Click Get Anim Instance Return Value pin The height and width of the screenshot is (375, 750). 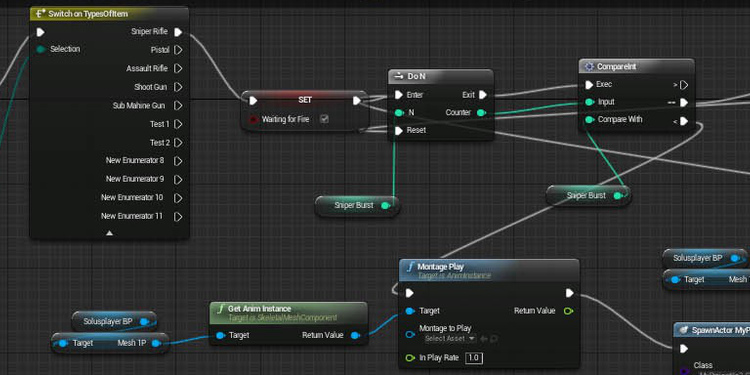pyautogui.click(x=355, y=335)
